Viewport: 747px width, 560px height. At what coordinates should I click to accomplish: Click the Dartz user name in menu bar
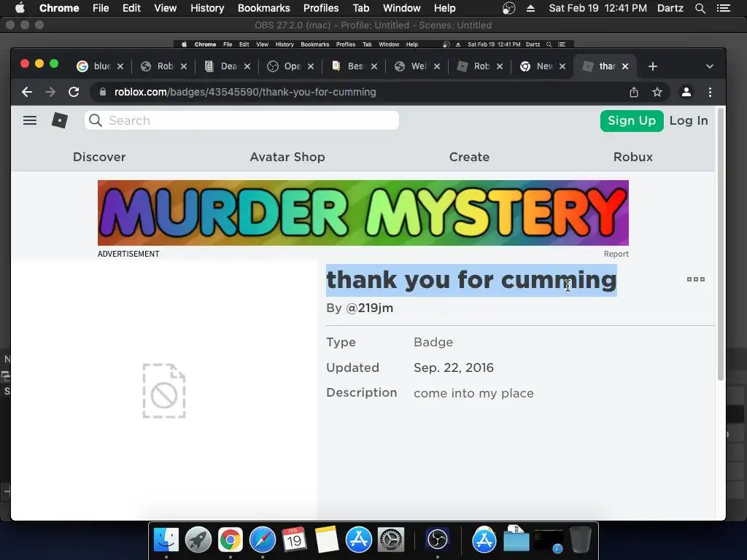pyautogui.click(x=670, y=8)
